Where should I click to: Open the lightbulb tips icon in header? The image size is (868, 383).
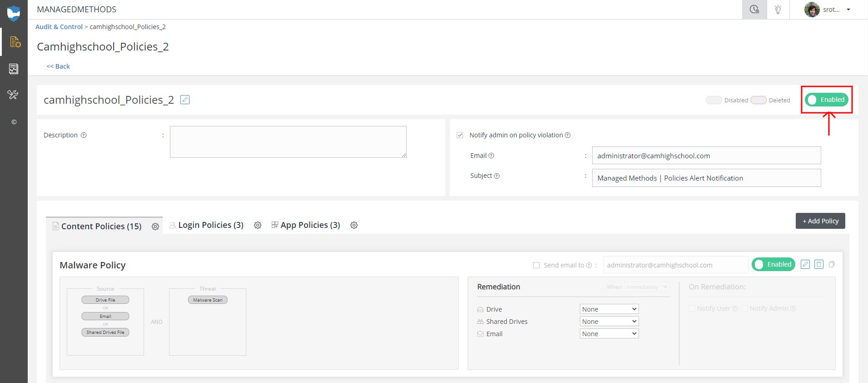pos(778,10)
